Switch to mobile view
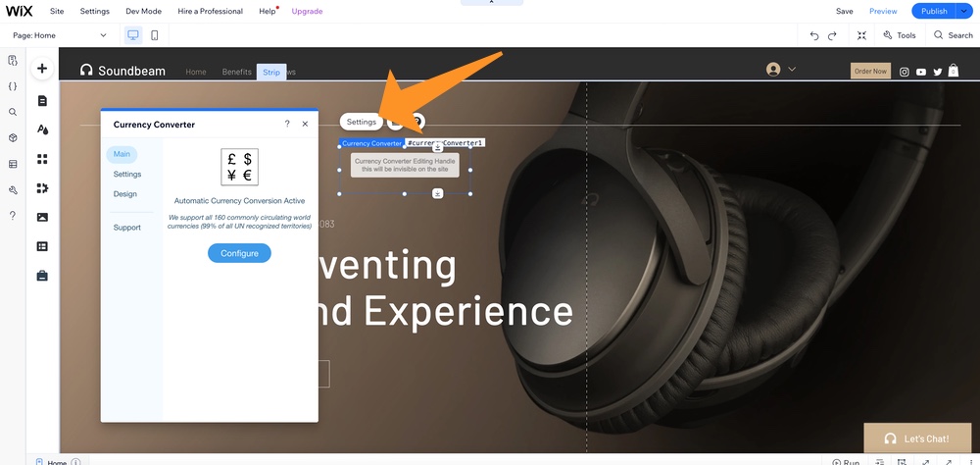980x465 pixels. 155,35
